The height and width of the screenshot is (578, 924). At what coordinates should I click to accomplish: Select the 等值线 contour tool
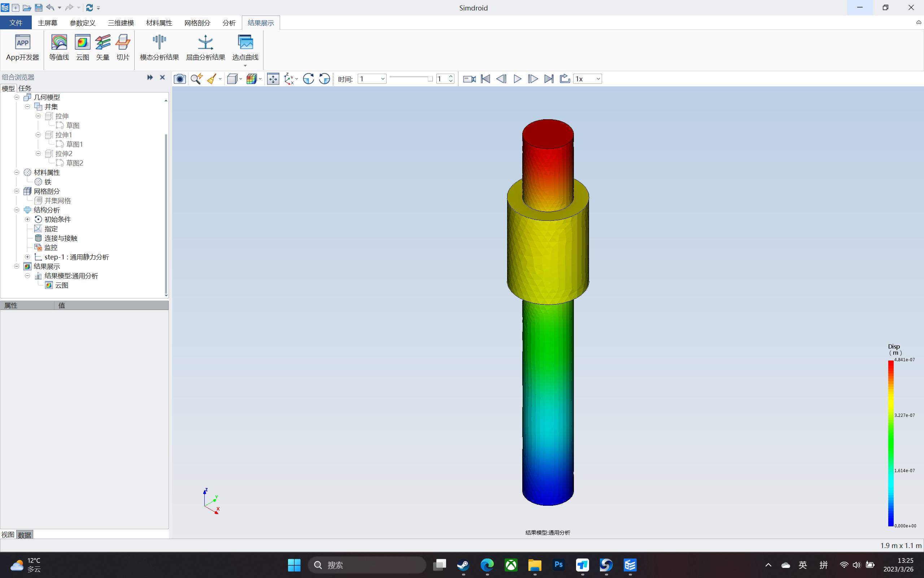click(x=59, y=47)
